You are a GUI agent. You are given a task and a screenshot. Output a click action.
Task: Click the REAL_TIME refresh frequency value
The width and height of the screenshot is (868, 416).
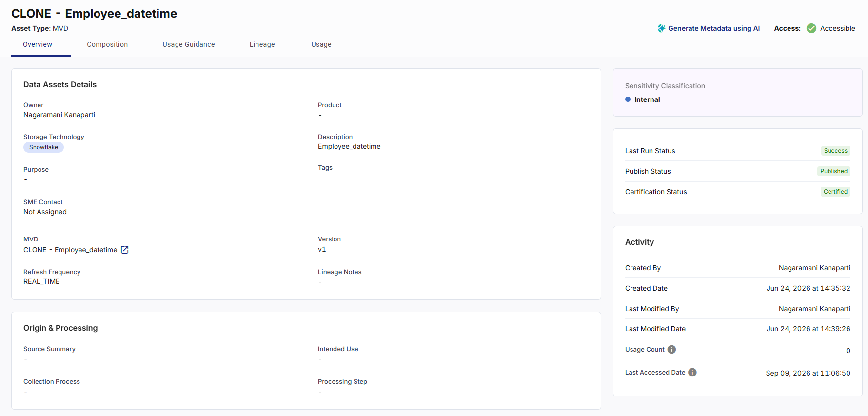41,281
